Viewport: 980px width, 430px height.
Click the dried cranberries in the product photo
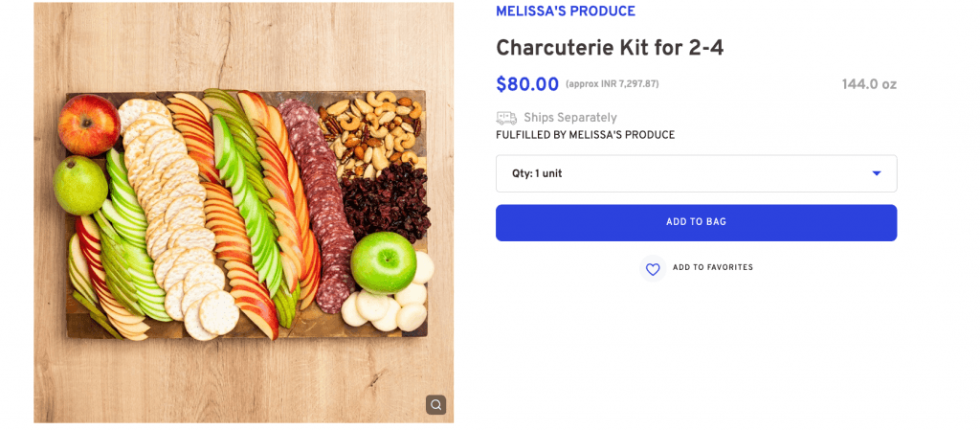386,203
